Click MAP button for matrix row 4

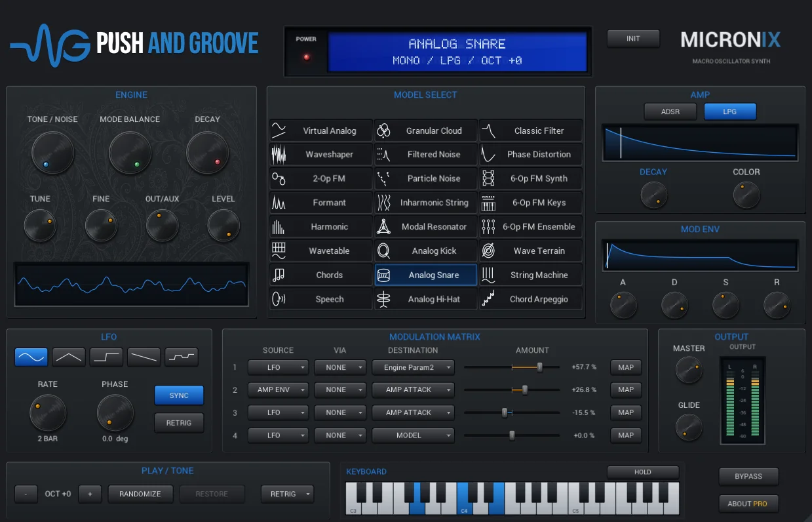(626, 435)
